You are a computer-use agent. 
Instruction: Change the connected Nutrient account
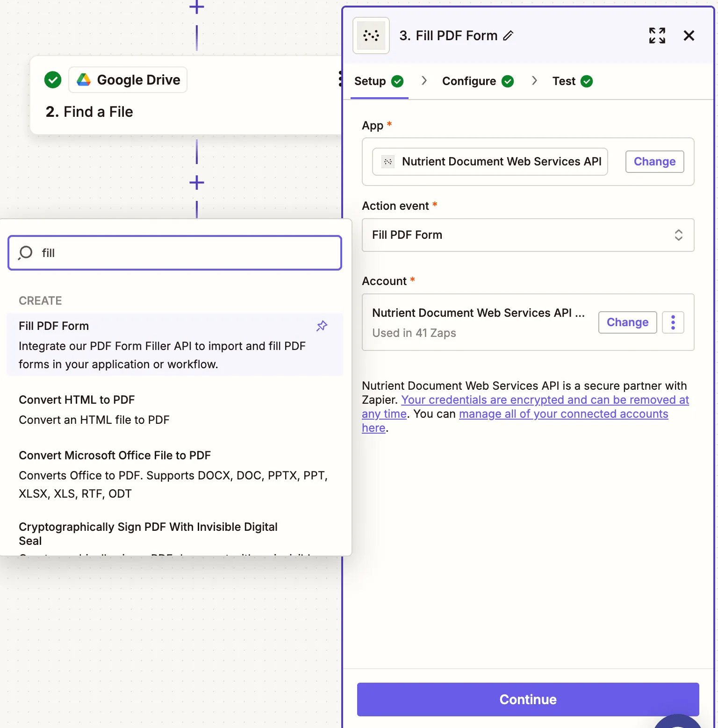[x=627, y=322]
